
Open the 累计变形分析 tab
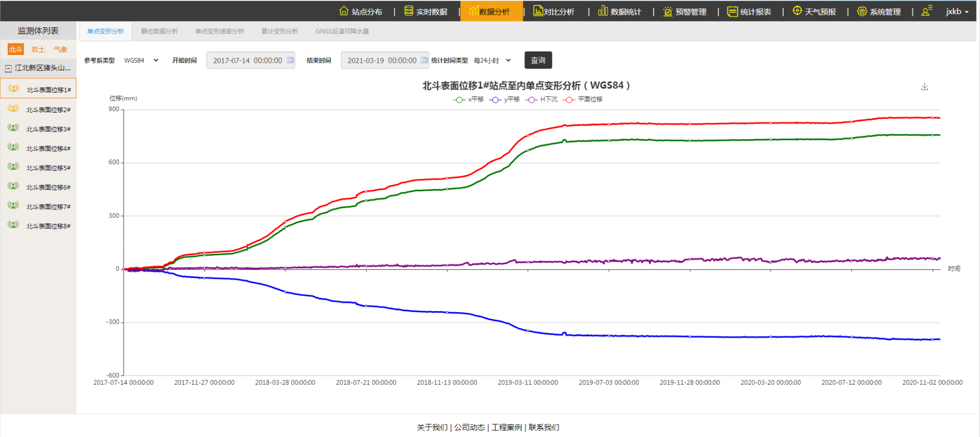279,31
